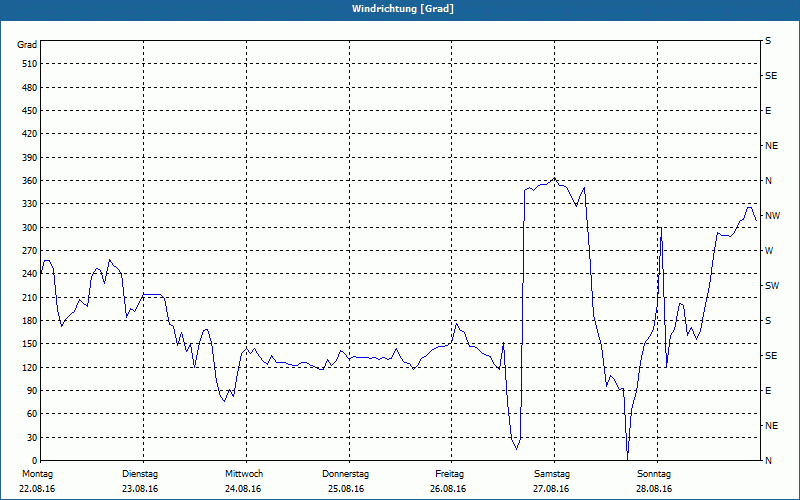Click the 240 y-axis value
Screen dimensions: 800x500
tap(30, 273)
